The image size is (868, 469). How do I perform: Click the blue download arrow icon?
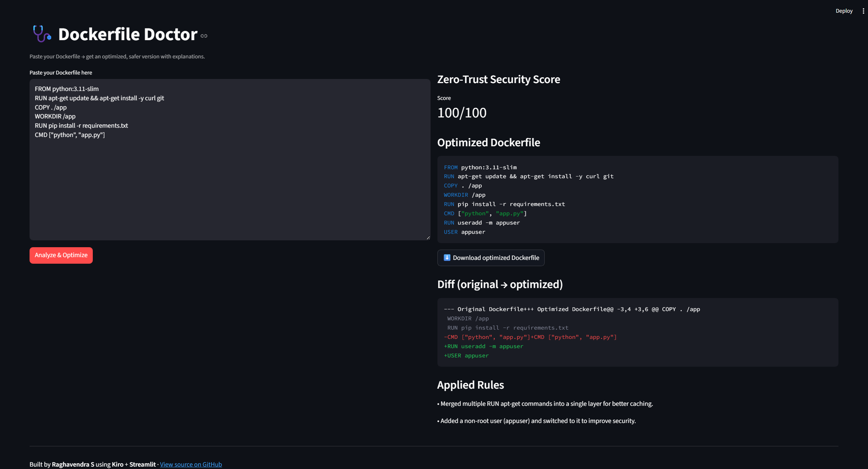(x=447, y=258)
